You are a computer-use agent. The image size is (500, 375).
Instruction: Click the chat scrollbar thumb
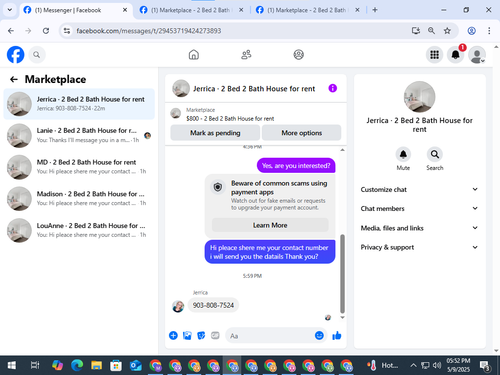click(342, 273)
